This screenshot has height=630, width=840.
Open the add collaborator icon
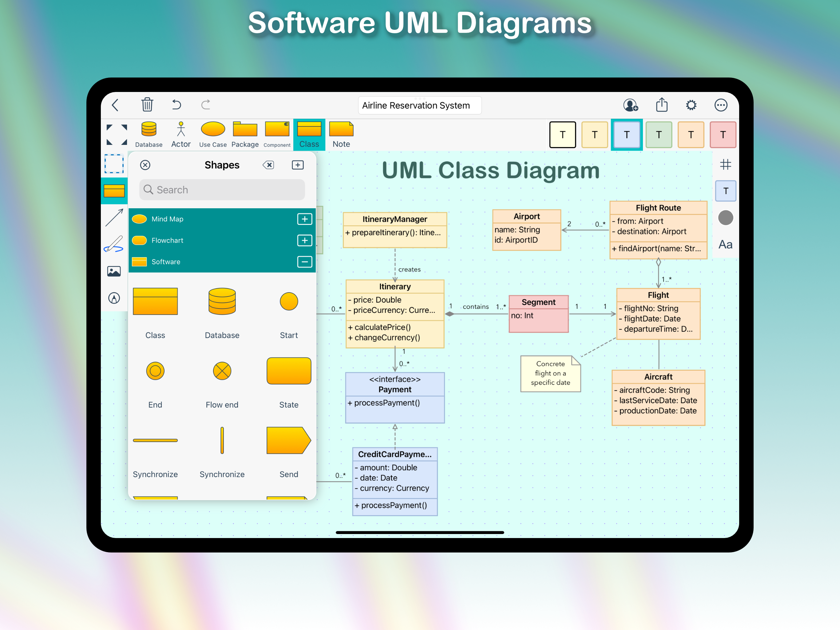coord(630,105)
